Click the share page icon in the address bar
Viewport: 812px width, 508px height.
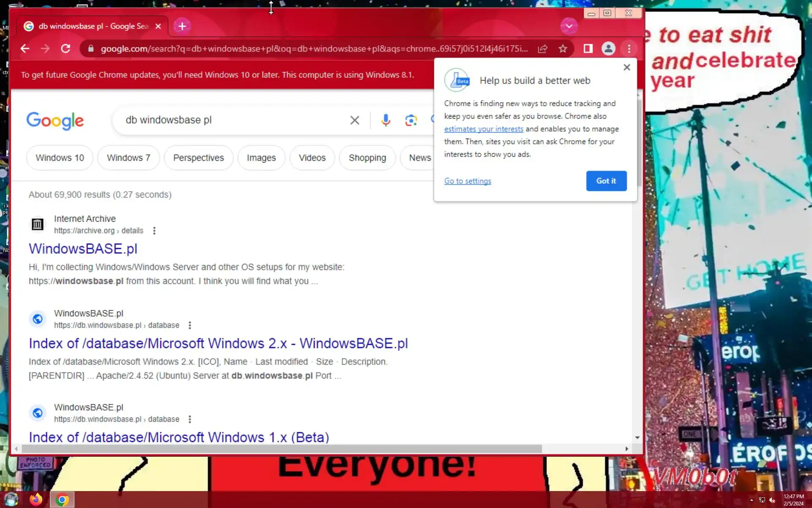pyautogui.click(x=543, y=49)
